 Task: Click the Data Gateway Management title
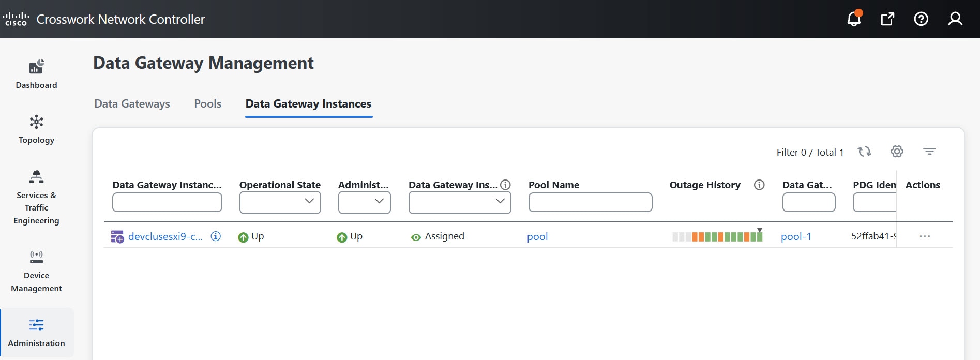(x=203, y=63)
